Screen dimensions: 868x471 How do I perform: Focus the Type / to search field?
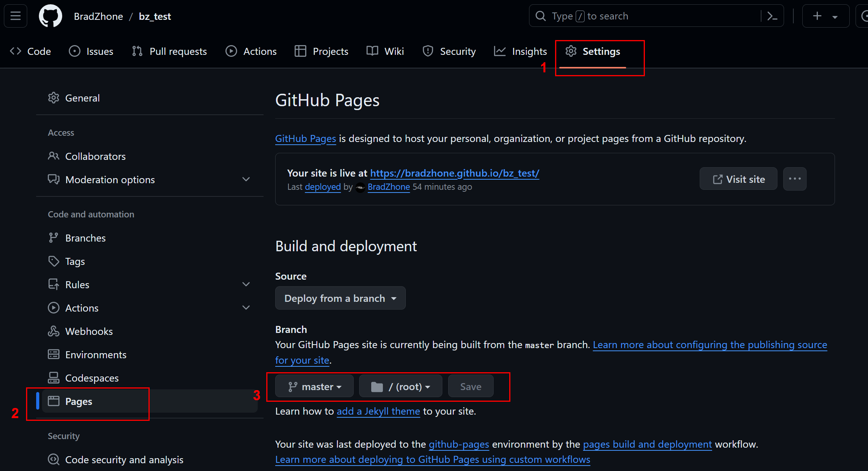[x=656, y=16]
